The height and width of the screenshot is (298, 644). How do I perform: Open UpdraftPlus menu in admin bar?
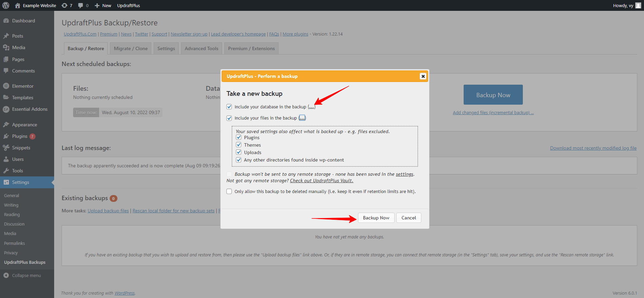[x=129, y=5]
